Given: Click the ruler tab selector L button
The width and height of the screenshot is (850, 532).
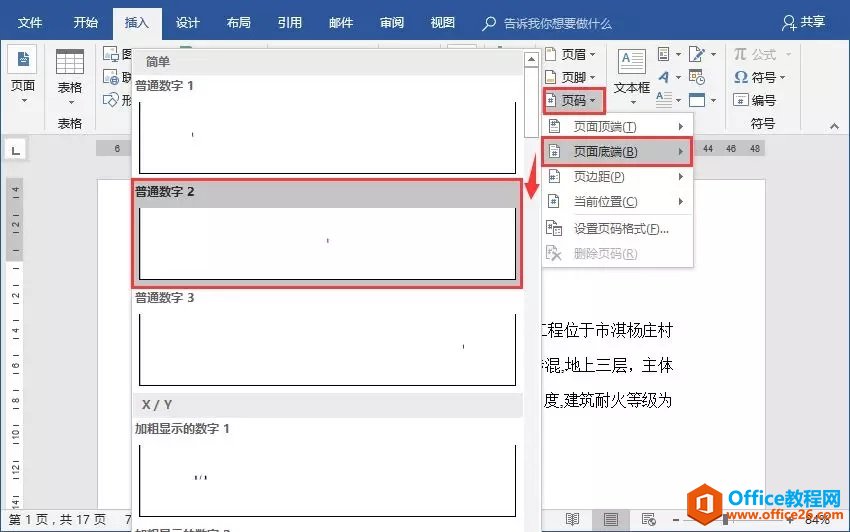Looking at the screenshot, I should [16, 149].
